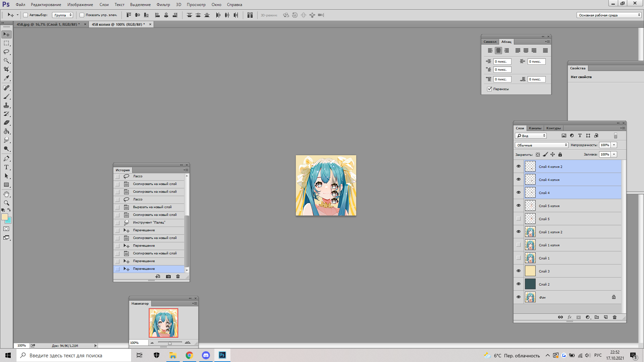Viewport: 644px width, 362px height.
Task: Click the Windows search box
Action: pyautogui.click(x=74, y=355)
